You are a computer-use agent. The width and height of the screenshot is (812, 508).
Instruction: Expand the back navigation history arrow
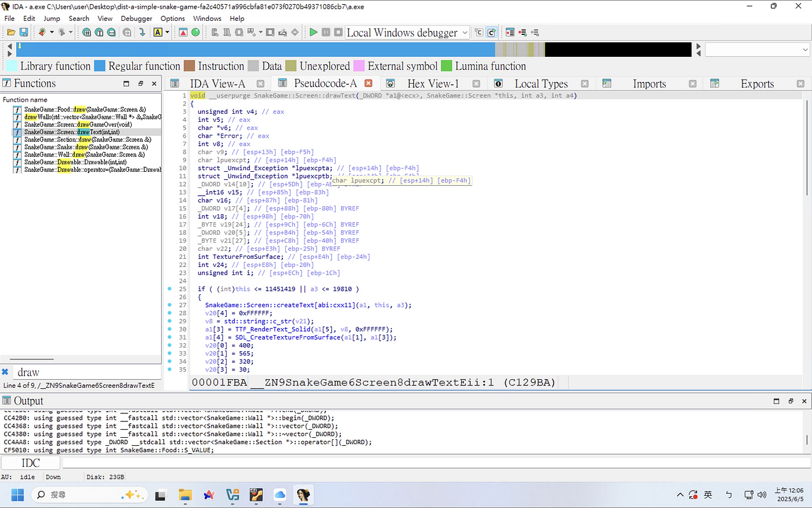(52, 33)
